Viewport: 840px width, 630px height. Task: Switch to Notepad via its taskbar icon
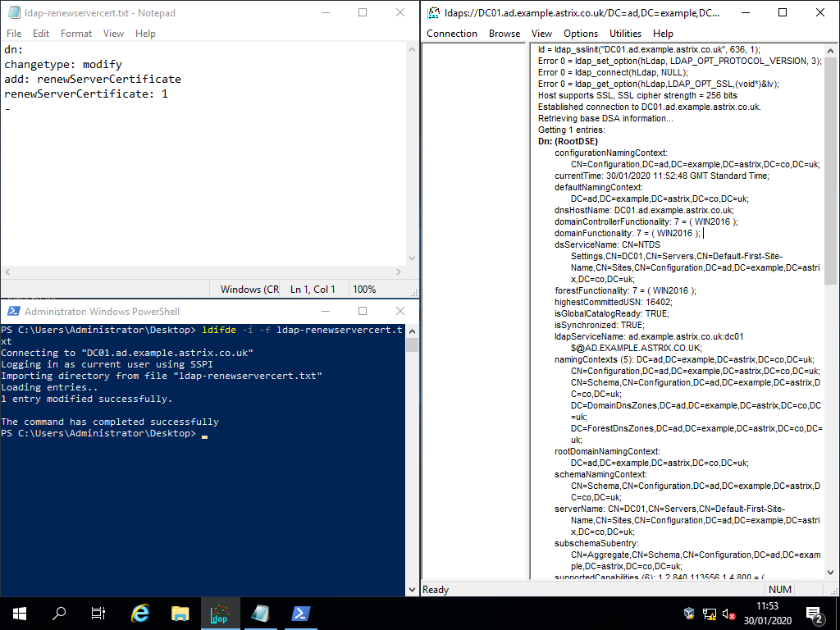point(261,613)
